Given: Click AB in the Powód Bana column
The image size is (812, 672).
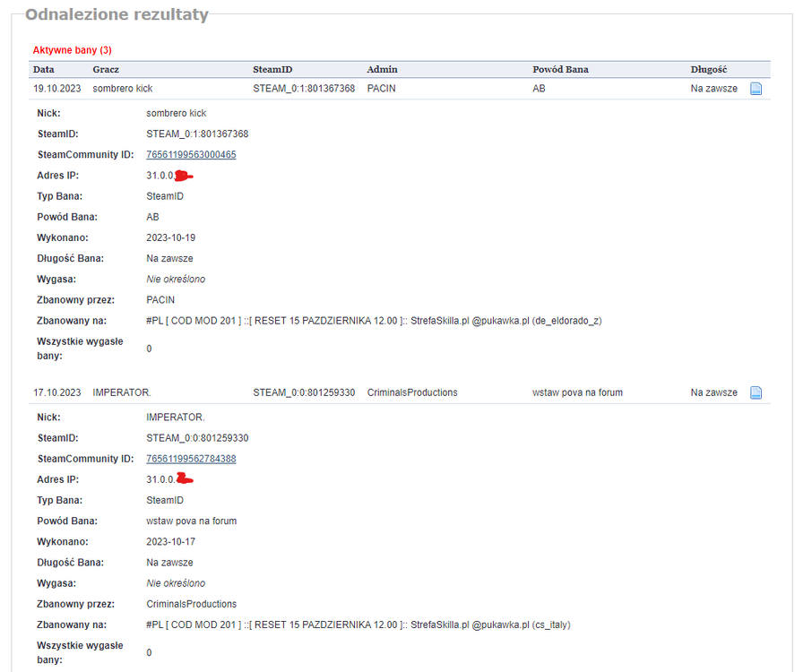Looking at the screenshot, I should pyautogui.click(x=539, y=89).
